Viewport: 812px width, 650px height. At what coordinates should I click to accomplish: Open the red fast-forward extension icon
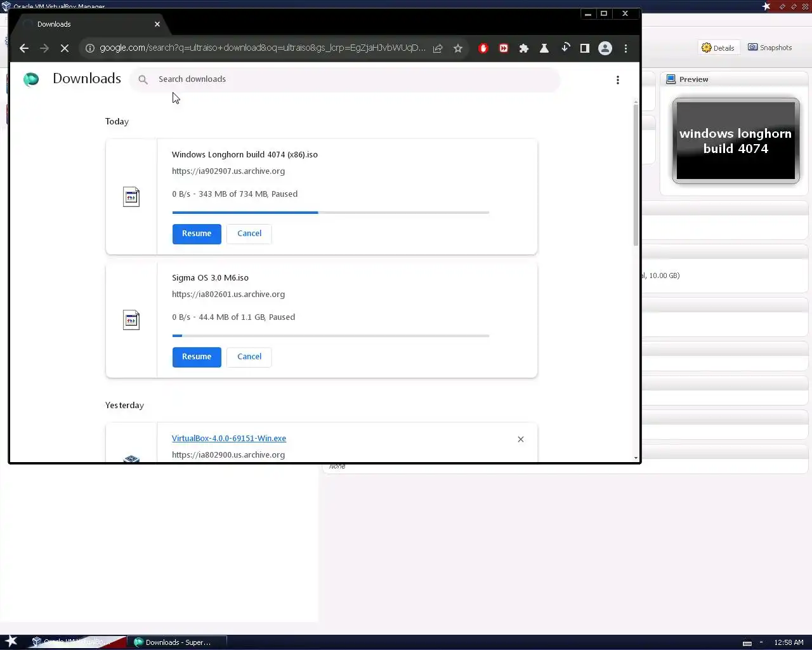click(504, 48)
